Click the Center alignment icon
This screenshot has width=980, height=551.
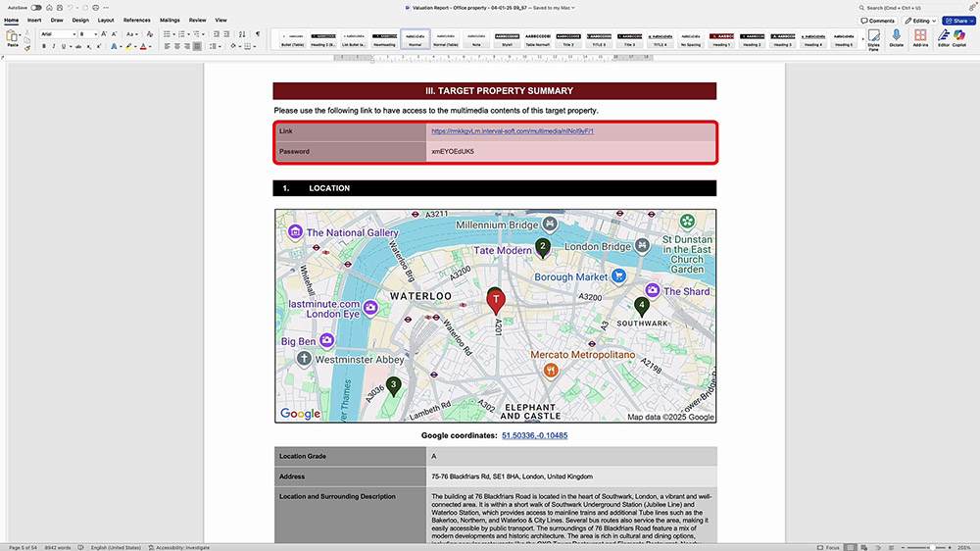point(176,46)
